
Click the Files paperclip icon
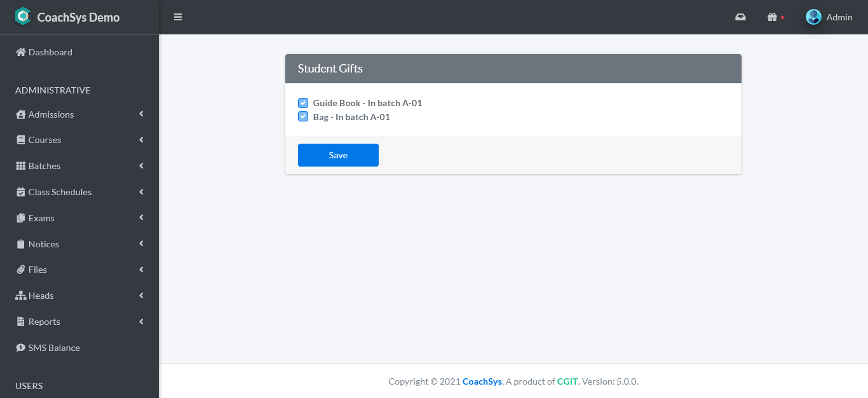click(x=21, y=270)
